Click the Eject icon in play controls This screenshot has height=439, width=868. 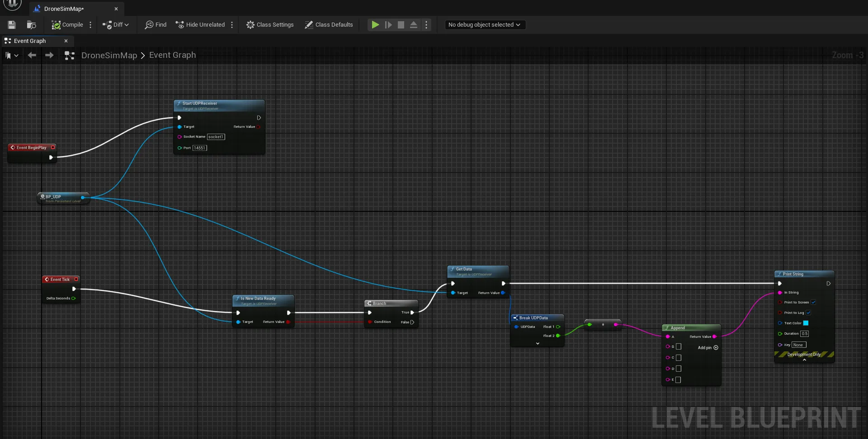pos(414,25)
